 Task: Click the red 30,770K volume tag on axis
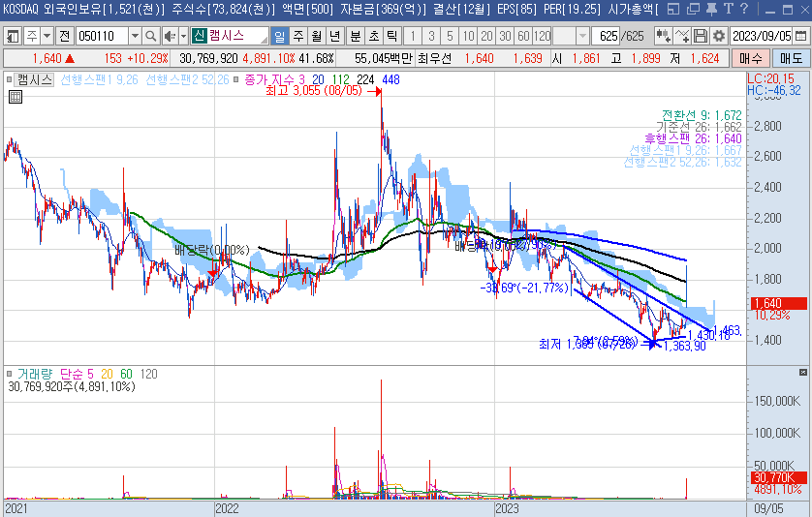click(778, 477)
